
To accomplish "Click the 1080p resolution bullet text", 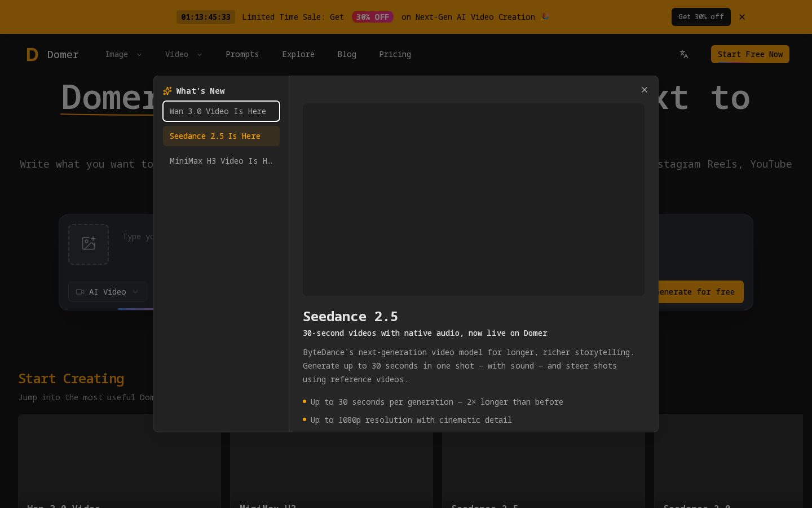I will [x=411, y=420].
